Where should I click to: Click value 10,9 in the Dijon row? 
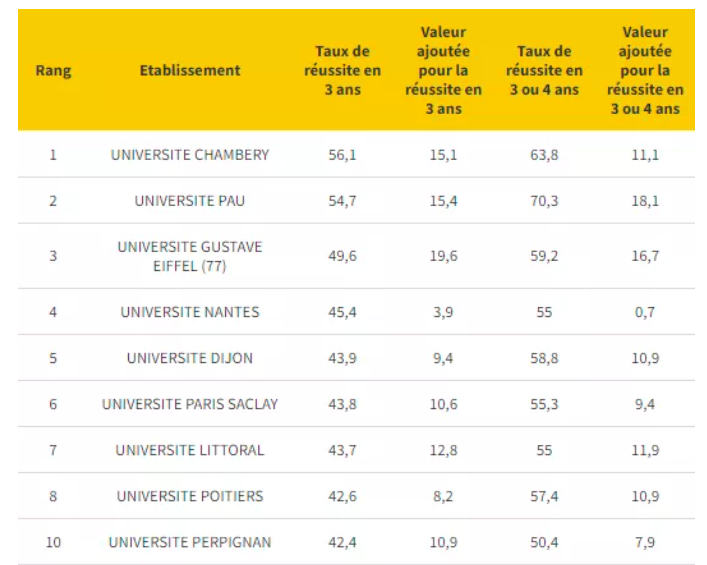click(x=645, y=358)
